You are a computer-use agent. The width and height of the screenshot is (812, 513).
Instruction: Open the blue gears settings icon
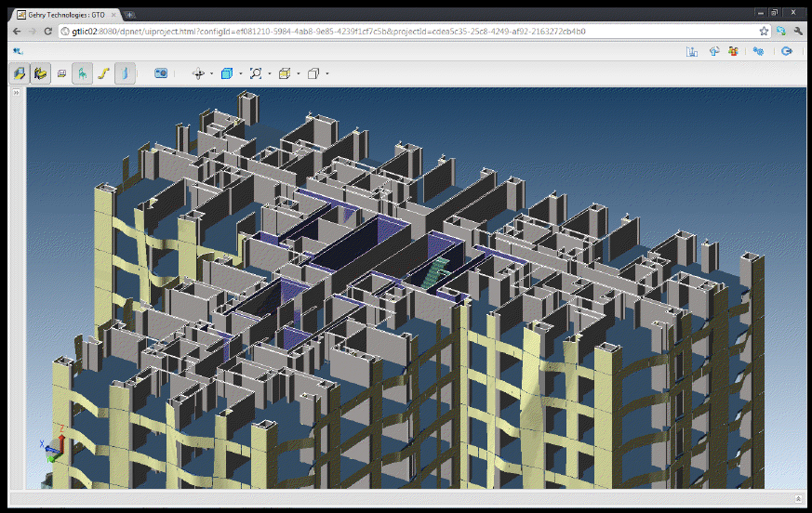tap(758, 51)
